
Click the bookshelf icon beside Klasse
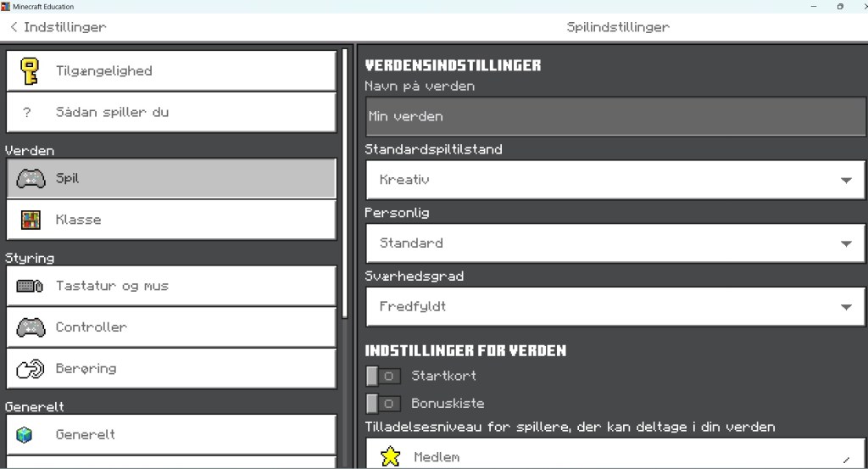(30, 221)
